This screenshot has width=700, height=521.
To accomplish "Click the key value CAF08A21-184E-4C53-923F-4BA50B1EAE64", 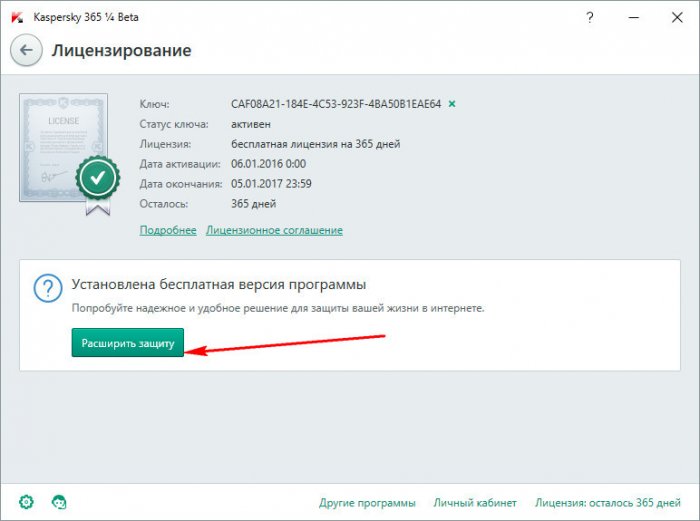I will click(x=336, y=104).
